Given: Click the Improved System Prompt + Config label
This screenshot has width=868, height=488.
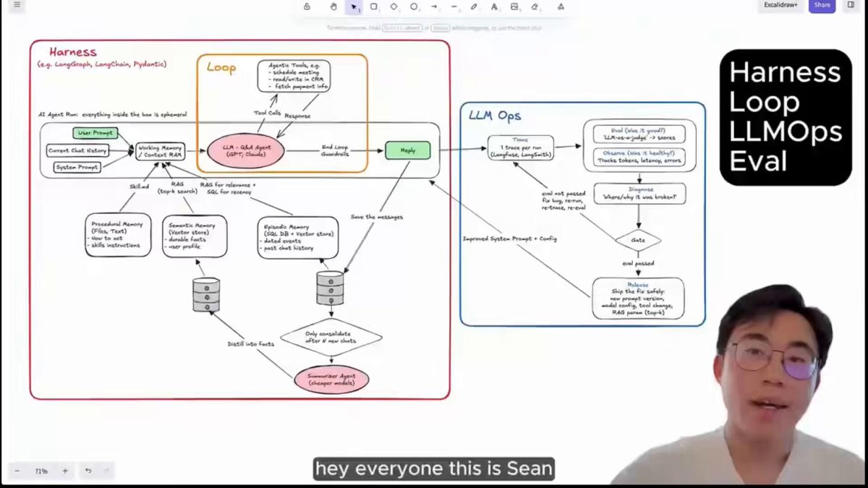Looking at the screenshot, I should click(510, 239).
